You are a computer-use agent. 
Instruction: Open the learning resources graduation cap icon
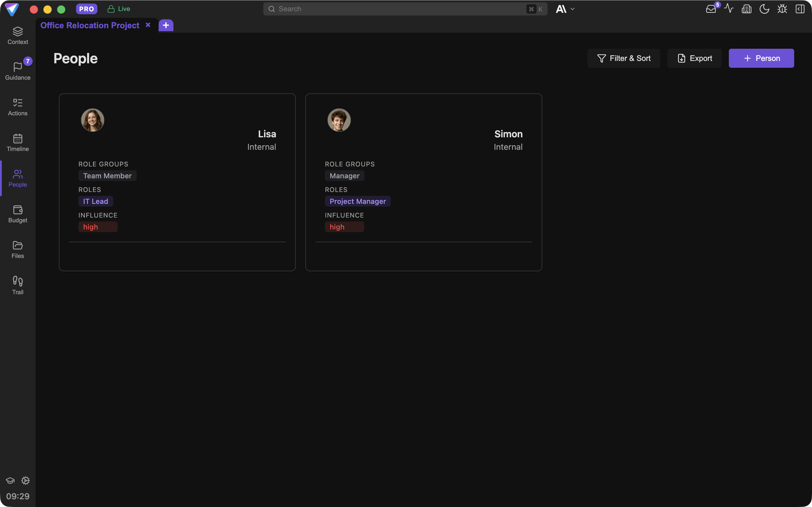pyautogui.click(x=10, y=481)
